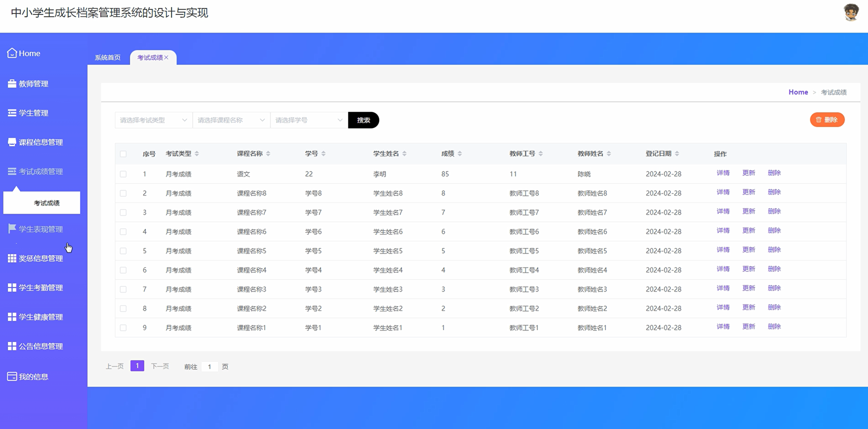Expand the 学生考勤管理 menu
Screen dimensions: 868x429
[x=41, y=288]
